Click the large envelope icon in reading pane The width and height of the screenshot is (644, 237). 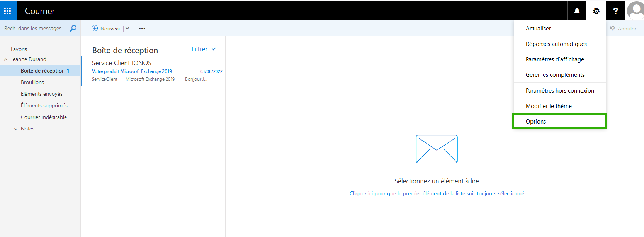(x=437, y=149)
